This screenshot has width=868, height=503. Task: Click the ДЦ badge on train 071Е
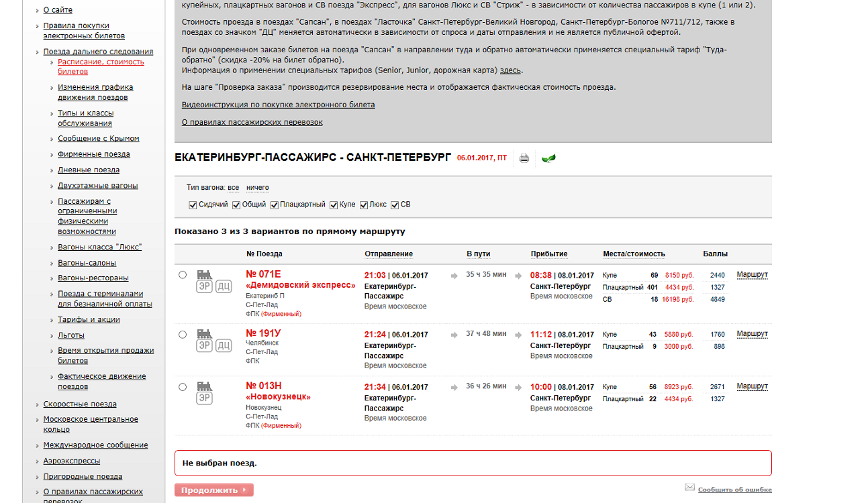click(x=224, y=287)
